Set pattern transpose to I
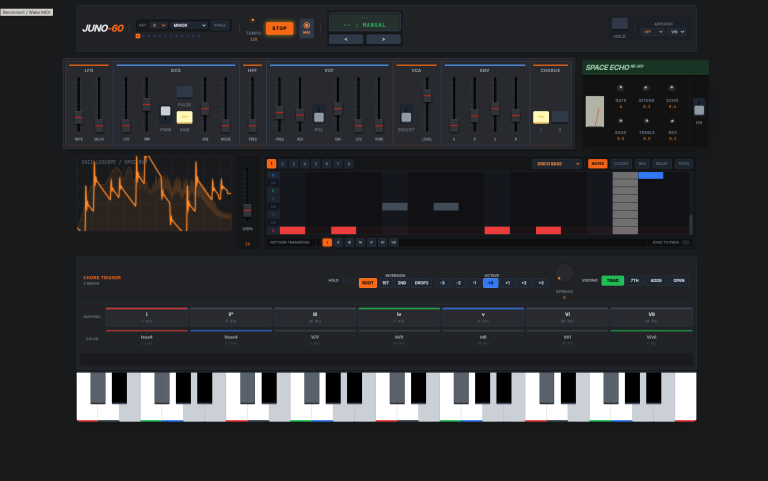The image size is (768, 481). point(327,242)
